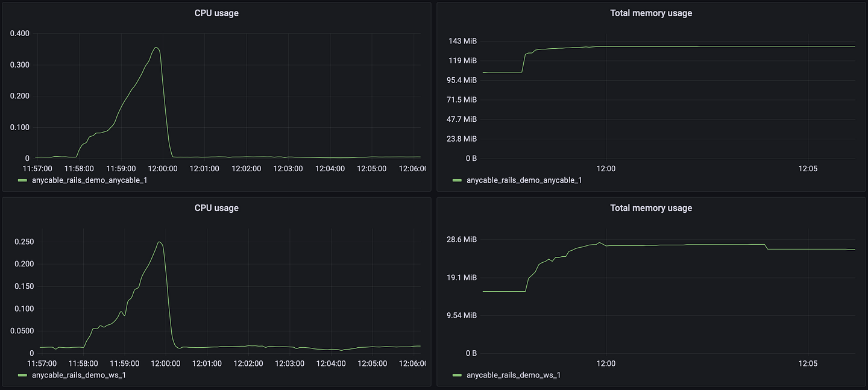
Task: Open CPU usage panel title above ws_1 graph
Action: (216, 208)
